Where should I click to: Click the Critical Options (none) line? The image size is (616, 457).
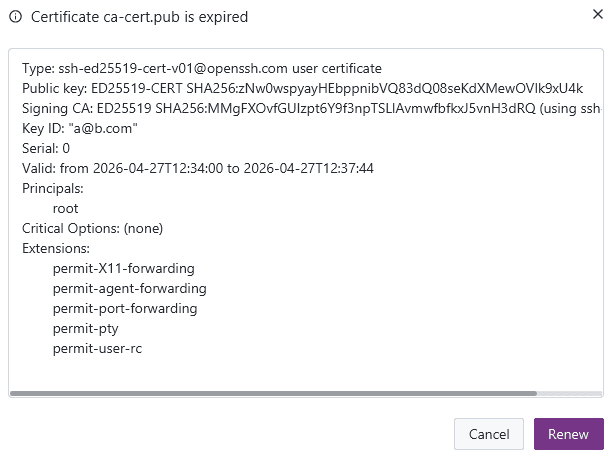[92, 228]
